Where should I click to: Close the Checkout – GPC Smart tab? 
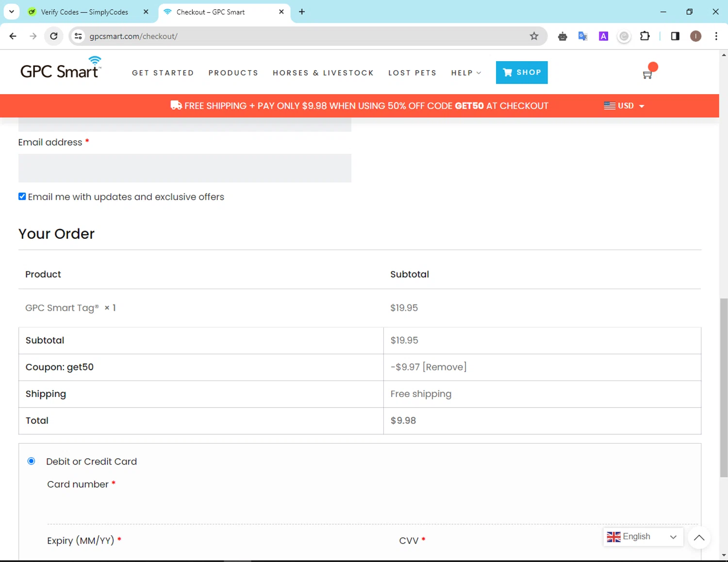(281, 12)
